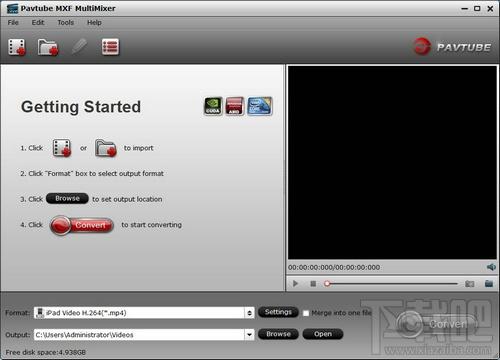
Task: Click the app icon in the title bar
Action: [12, 9]
